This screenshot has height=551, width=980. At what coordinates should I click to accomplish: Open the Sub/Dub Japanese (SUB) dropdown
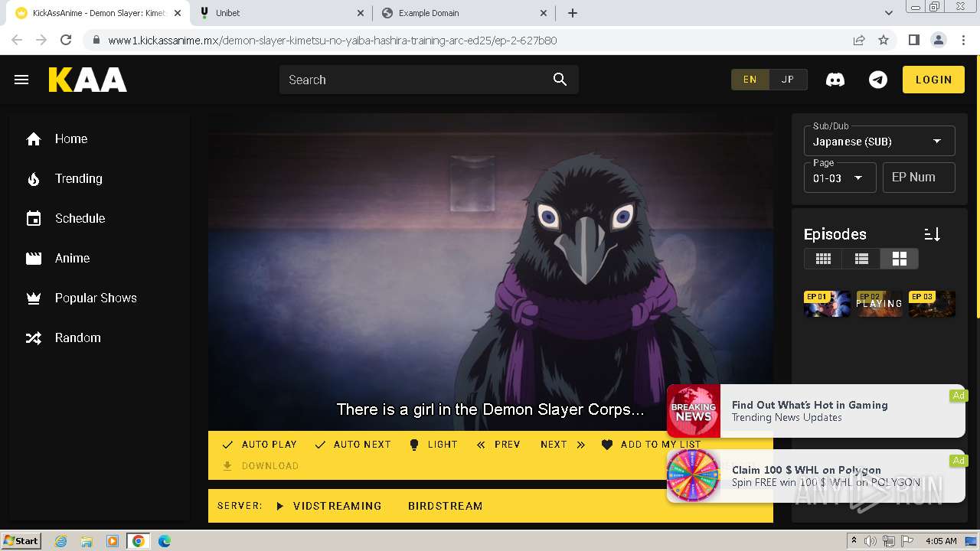point(879,141)
